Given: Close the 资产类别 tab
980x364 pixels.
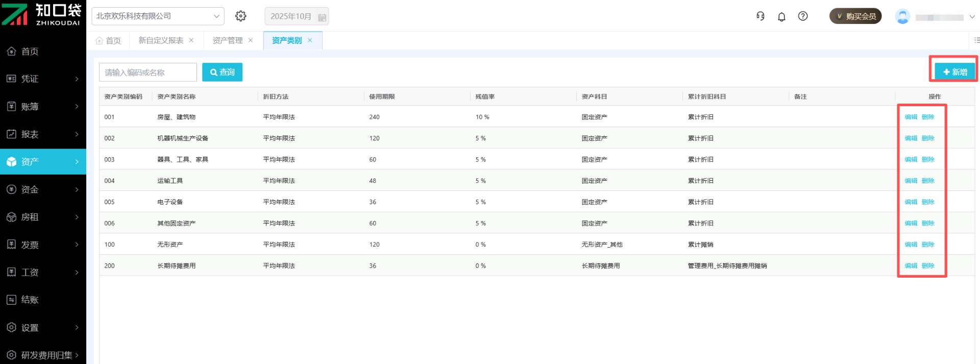Looking at the screenshot, I should click(x=310, y=41).
